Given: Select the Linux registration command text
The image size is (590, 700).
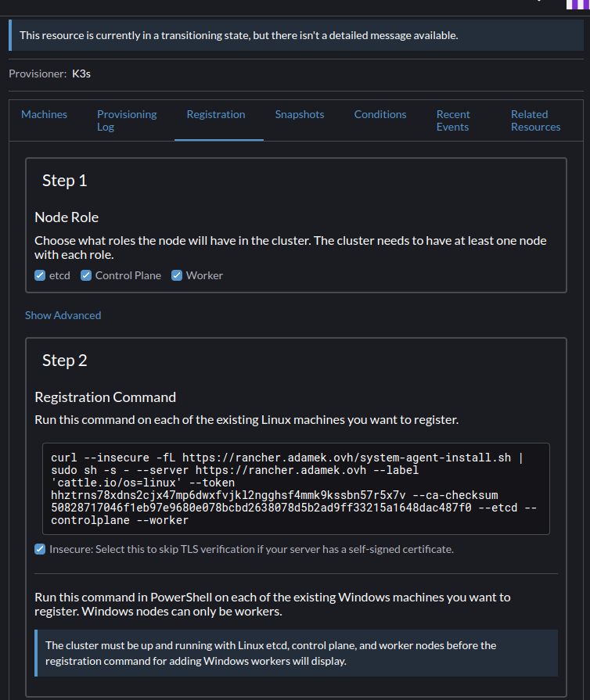Looking at the screenshot, I should pos(293,489).
